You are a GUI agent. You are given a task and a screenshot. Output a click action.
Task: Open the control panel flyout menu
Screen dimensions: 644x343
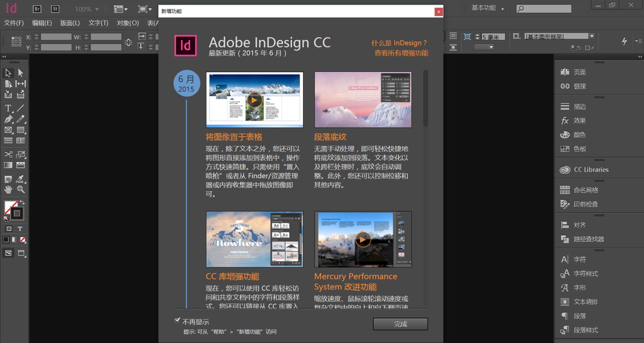click(638, 41)
